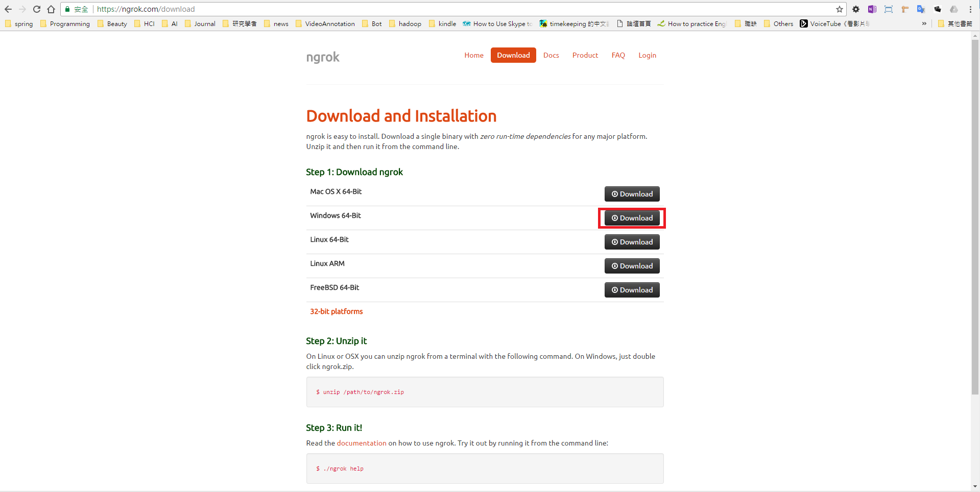Click the scrollbar up arrow

coord(975,36)
